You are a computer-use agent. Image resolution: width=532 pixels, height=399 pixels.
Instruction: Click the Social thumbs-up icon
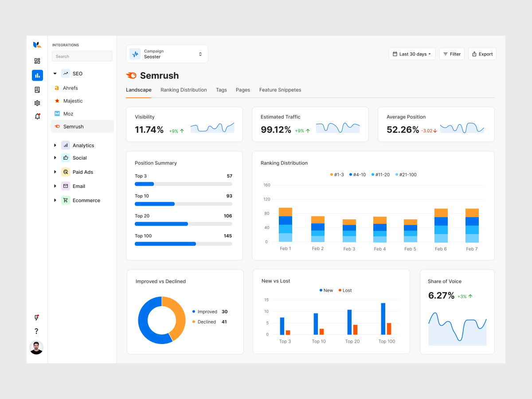[66, 158]
